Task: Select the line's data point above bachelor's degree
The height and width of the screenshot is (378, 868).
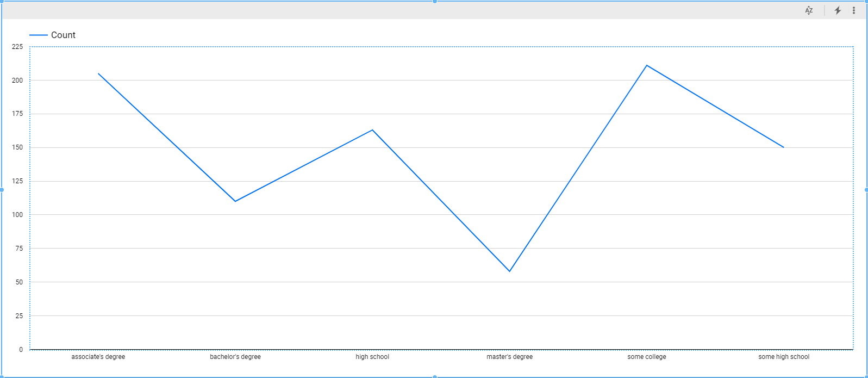Action: click(x=235, y=201)
